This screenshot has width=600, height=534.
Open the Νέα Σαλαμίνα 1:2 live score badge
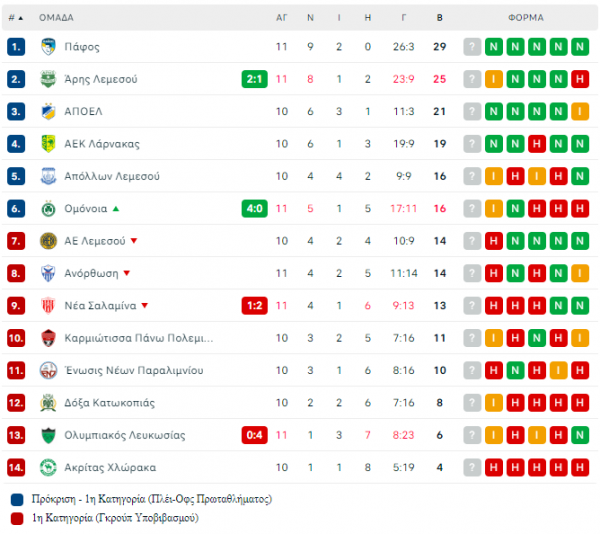coord(254,306)
